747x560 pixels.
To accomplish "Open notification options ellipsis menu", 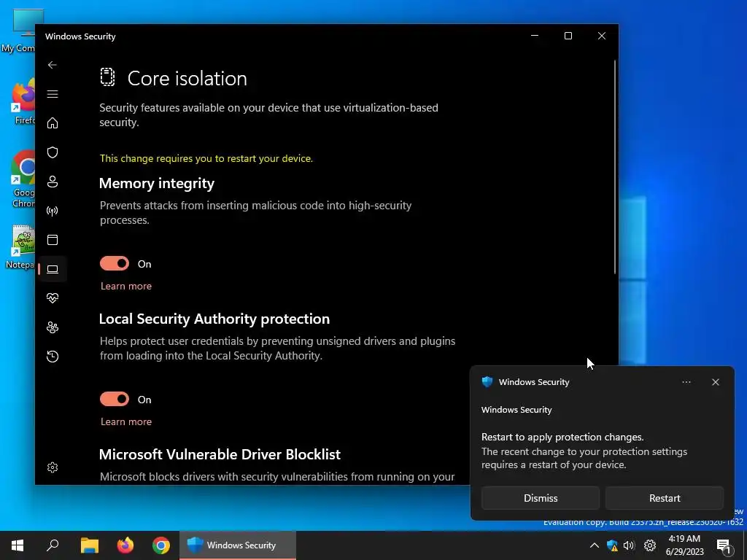I will [x=686, y=382].
